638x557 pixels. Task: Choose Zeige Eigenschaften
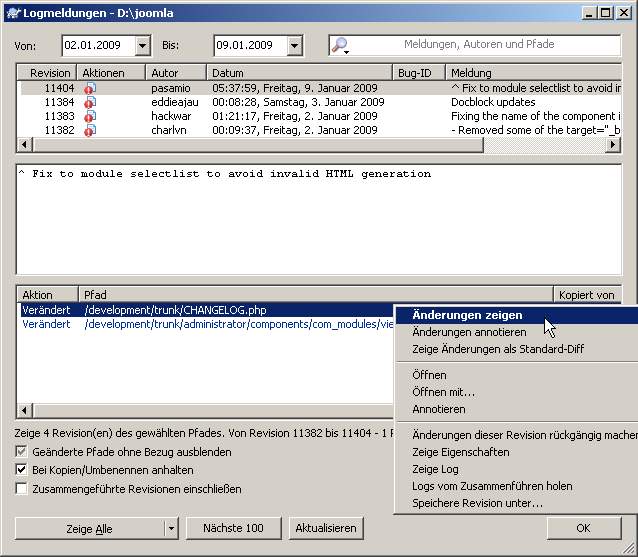tap(516, 452)
